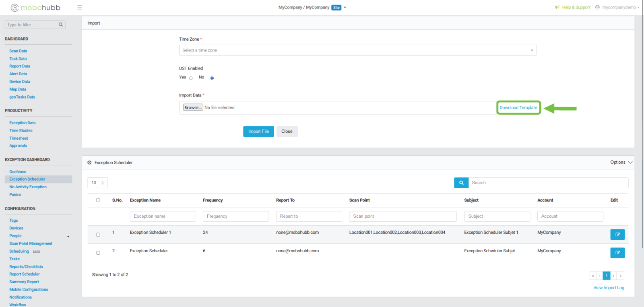Click the Exception name filter field
This screenshot has width=644, height=307.
coord(163,216)
